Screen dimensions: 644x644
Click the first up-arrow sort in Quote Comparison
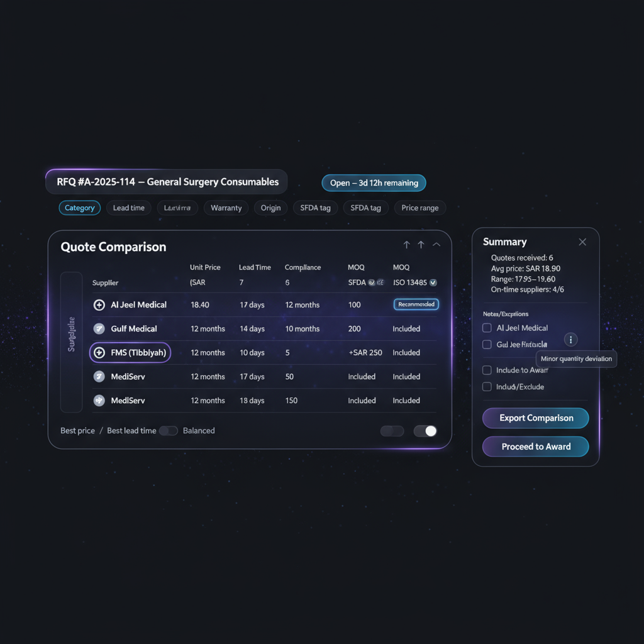406,245
